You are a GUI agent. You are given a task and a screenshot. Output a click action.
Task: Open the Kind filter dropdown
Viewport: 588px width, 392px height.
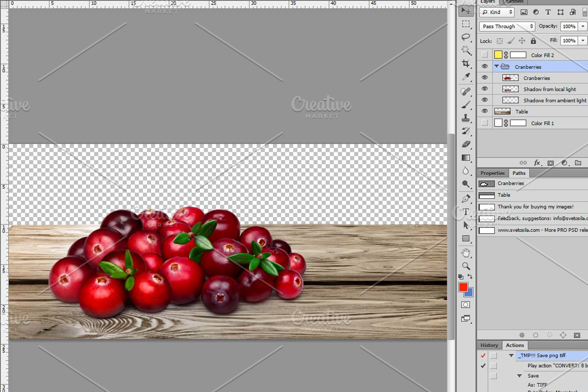tap(497, 12)
